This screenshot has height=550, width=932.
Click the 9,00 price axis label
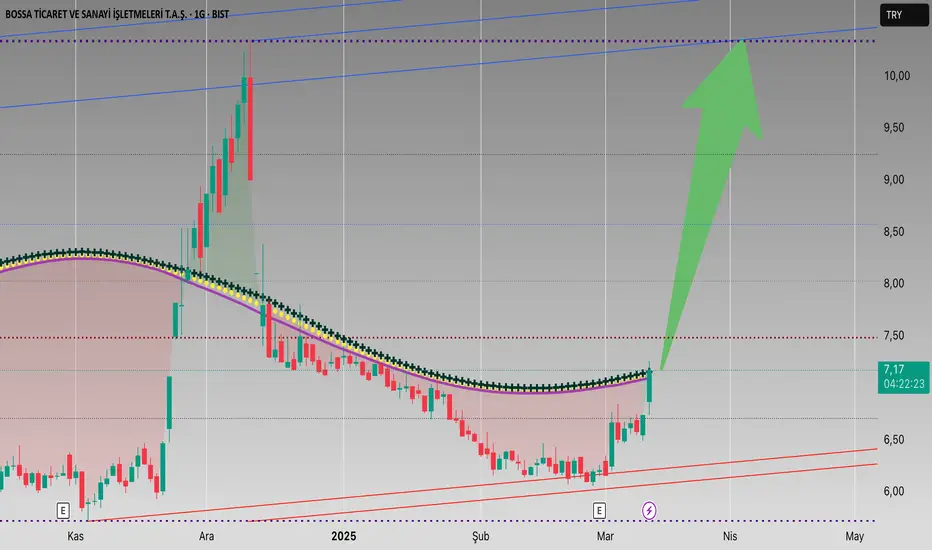(894, 180)
